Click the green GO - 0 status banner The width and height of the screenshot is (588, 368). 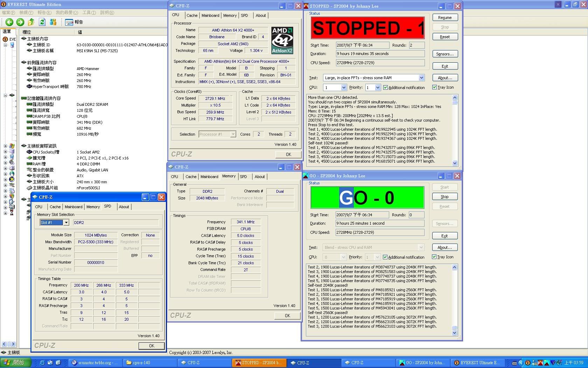(367, 198)
